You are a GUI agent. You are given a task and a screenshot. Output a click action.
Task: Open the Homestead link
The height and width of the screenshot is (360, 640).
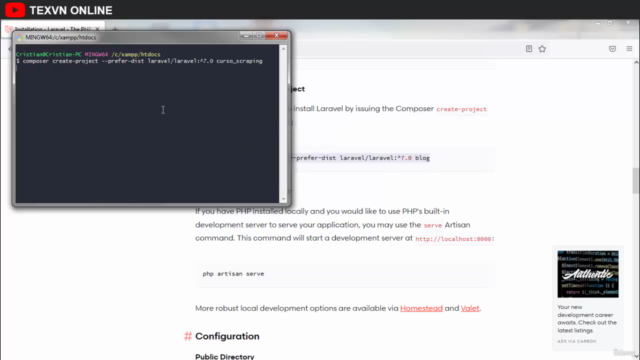(x=421, y=308)
